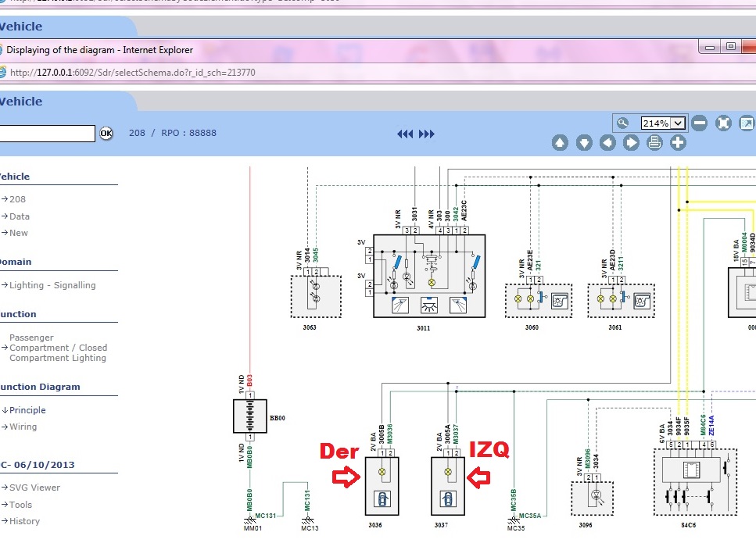This screenshot has height=543, width=756.
Task: Click component 3037 lamp box
Action: tap(448, 486)
